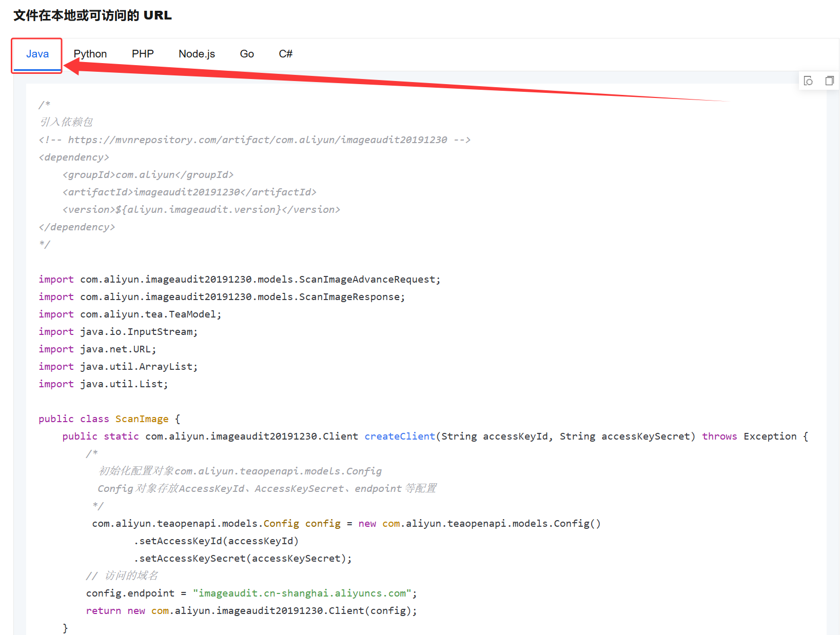Click the import java.io.InputStream line
840x635 pixels.
(x=118, y=331)
